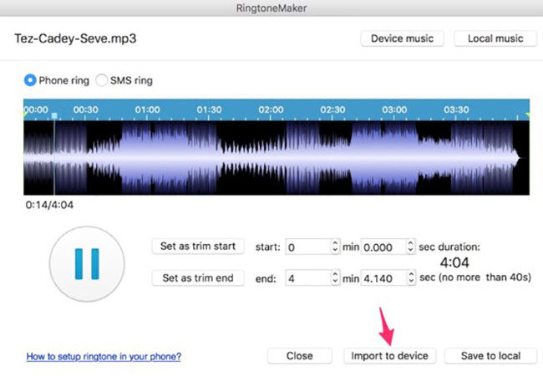Screen dimensions: 543x392
Task: Click Set as trim start
Action: point(198,247)
